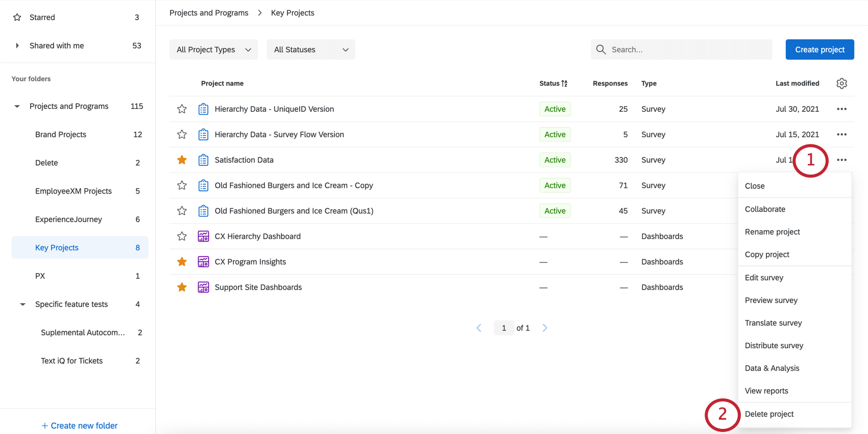Open the column settings gear icon
Screen dimensions: 868x434
coord(841,83)
